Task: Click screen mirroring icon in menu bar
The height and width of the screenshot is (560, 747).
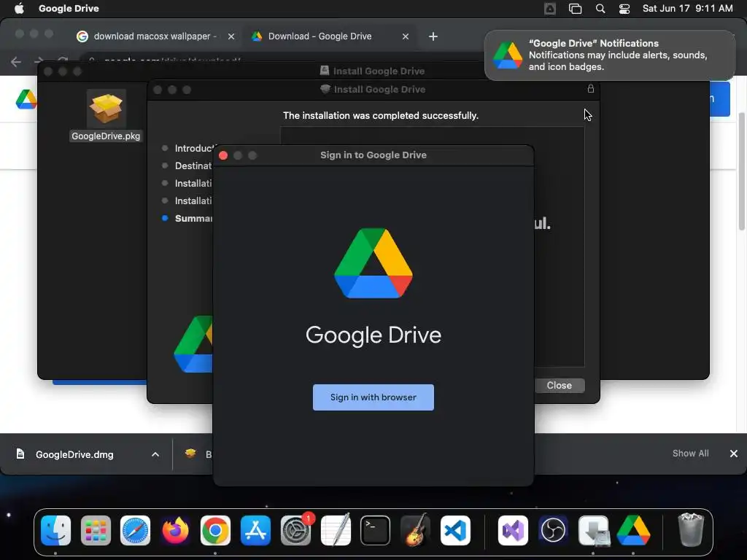Action: pos(575,9)
